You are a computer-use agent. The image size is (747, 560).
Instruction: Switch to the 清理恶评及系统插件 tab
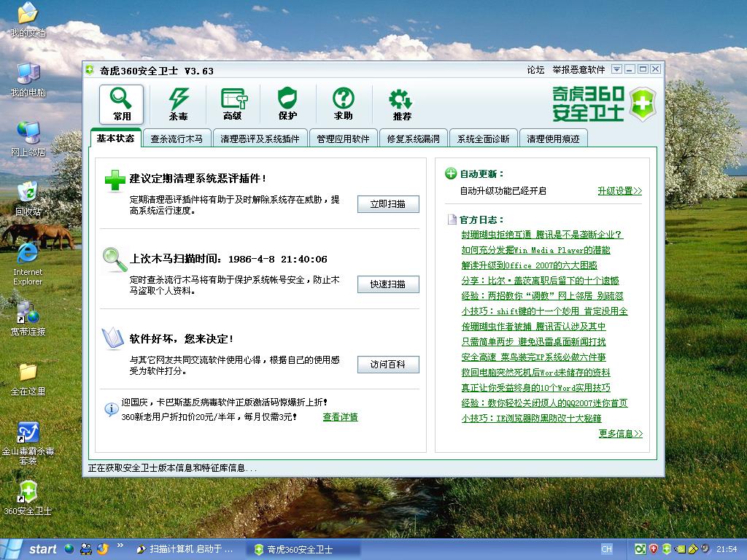tap(260, 139)
